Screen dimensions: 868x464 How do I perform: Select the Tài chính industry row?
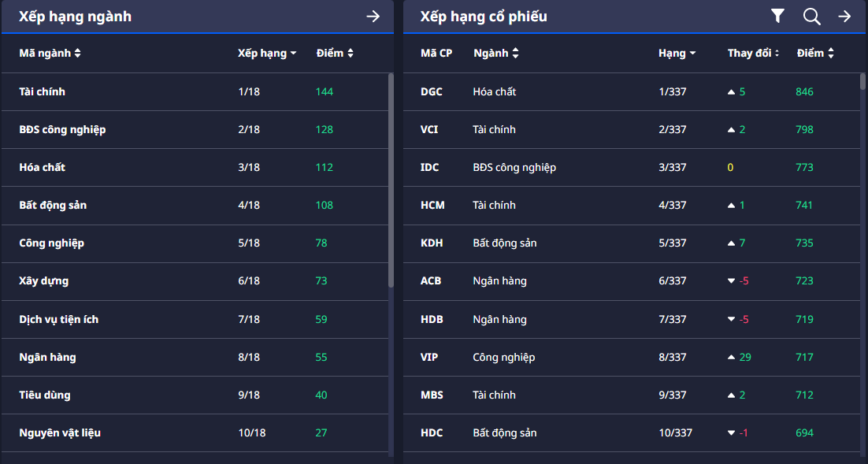[x=43, y=91]
